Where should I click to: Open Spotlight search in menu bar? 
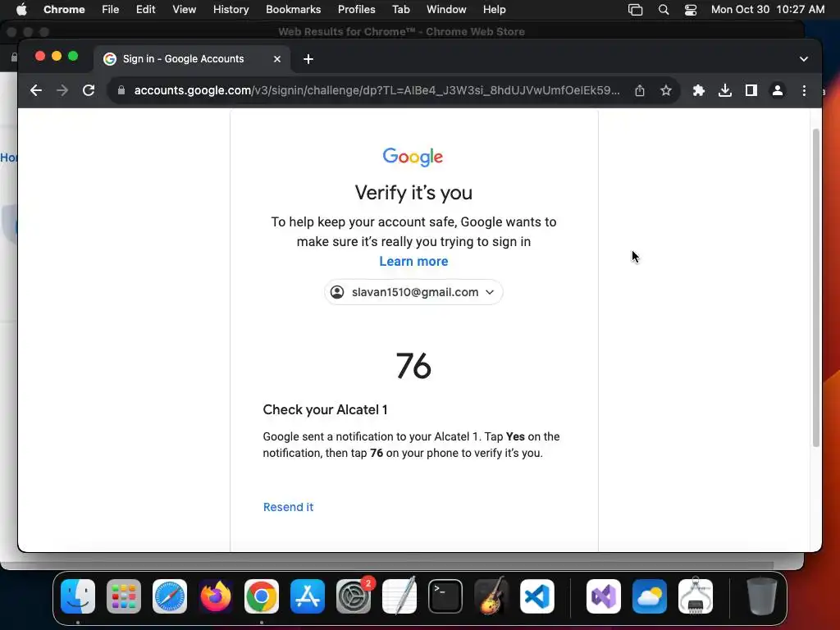click(663, 10)
